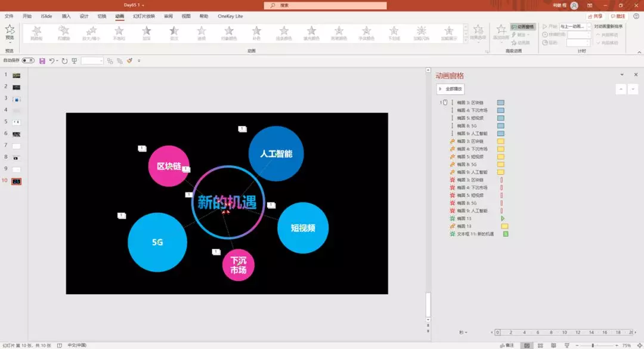Choose the 放大/缩小 grow/shrink animation
This screenshot has height=349, width=644.
tap(91, 33)
